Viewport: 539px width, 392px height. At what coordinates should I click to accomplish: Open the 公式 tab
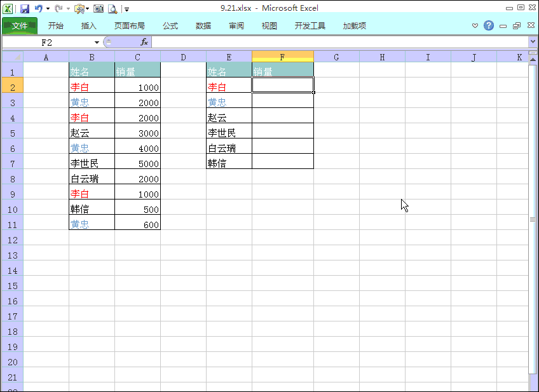coord(170,26)
